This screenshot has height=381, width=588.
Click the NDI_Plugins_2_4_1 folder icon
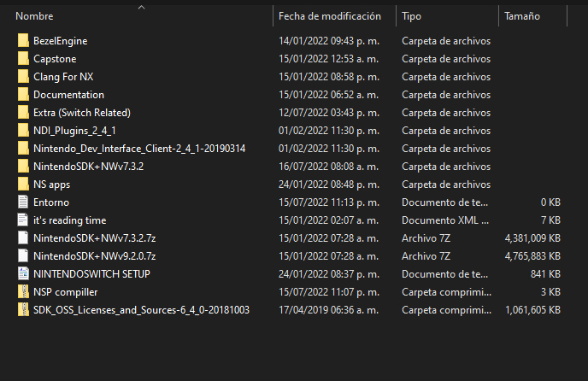click(23, 131)
